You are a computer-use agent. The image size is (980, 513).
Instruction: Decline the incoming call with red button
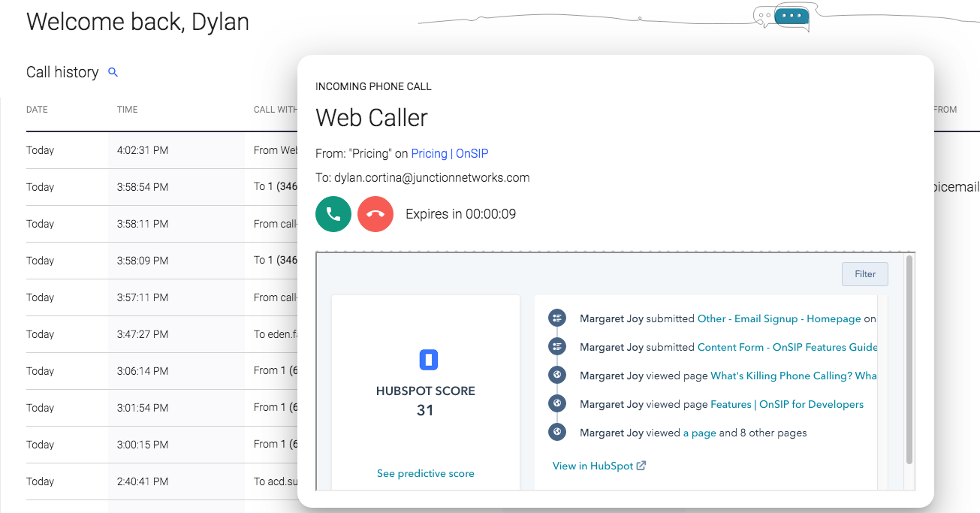coord(375,214)
